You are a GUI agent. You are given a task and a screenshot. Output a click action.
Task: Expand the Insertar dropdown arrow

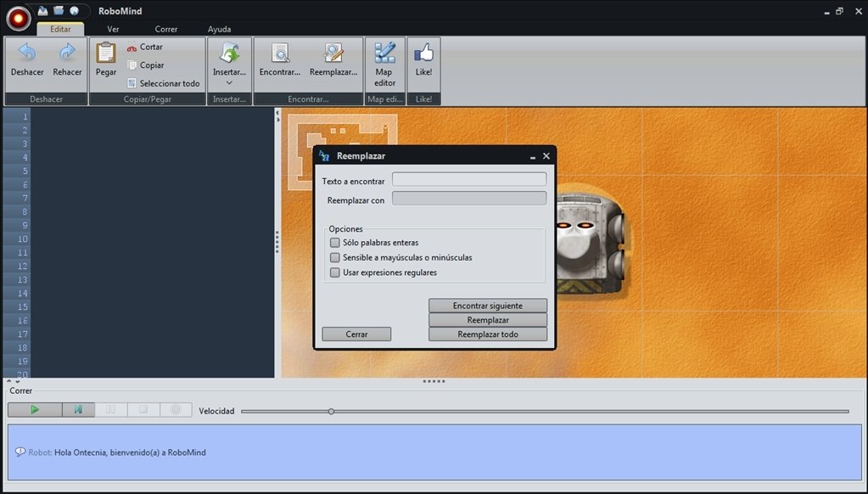tap(229, 83)
